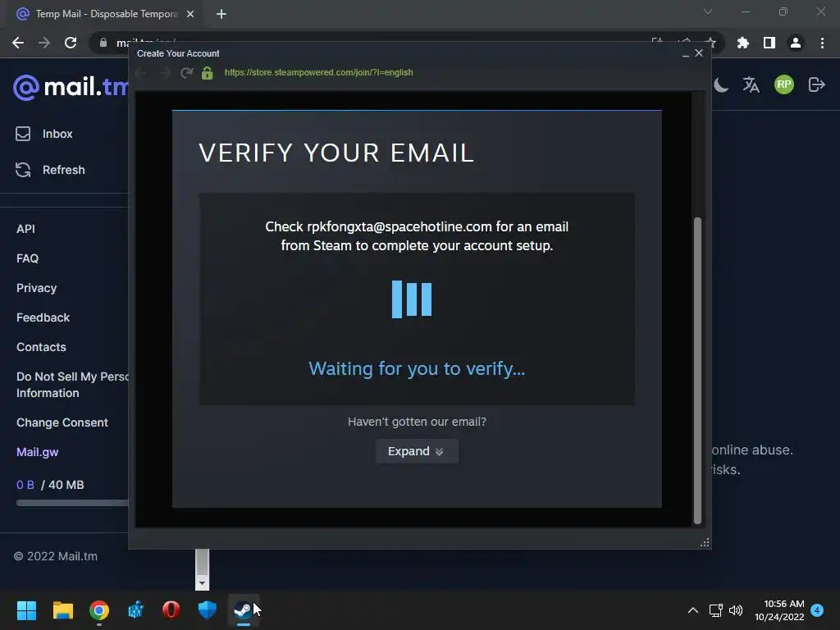
Task: Open the blue cubes taskbar app
Action: (x=135, y=610)
